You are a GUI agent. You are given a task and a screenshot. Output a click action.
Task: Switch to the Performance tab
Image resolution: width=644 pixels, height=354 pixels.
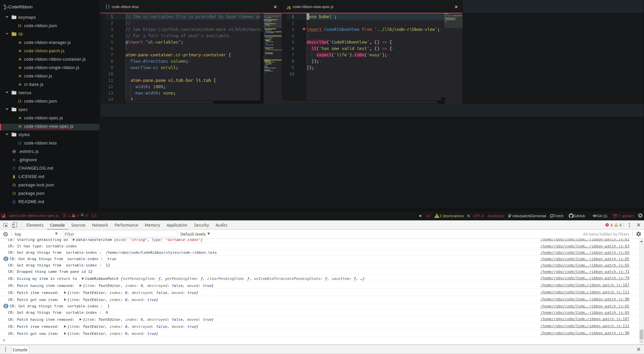126,225
